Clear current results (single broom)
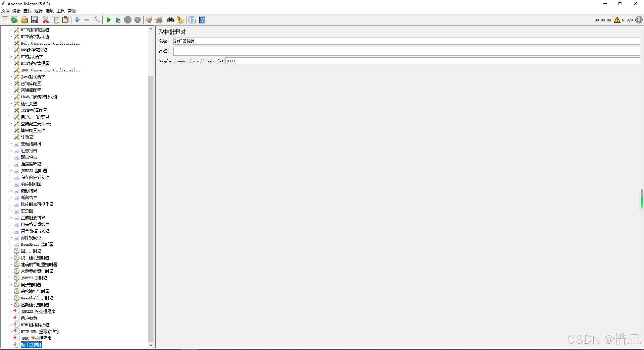 149,20
